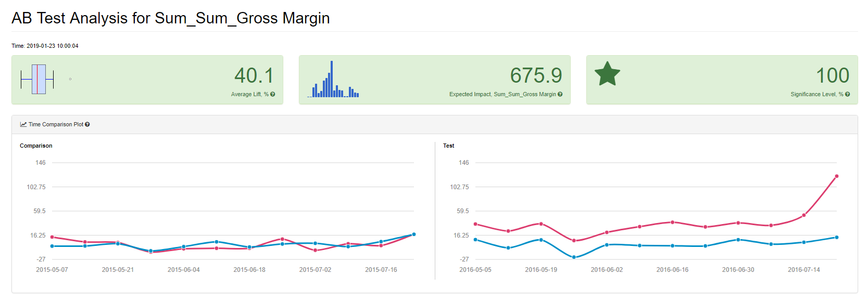The height and width of the screenshot is (301, 868).
Task: Click x-axis label 2015-06-04
Action: (x=184, y=270)
